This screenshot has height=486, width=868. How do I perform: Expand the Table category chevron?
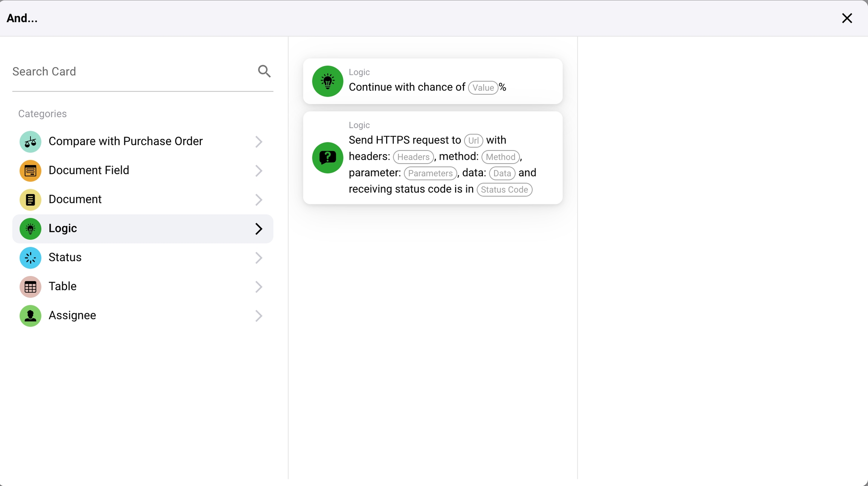click(x=258, y=287)
